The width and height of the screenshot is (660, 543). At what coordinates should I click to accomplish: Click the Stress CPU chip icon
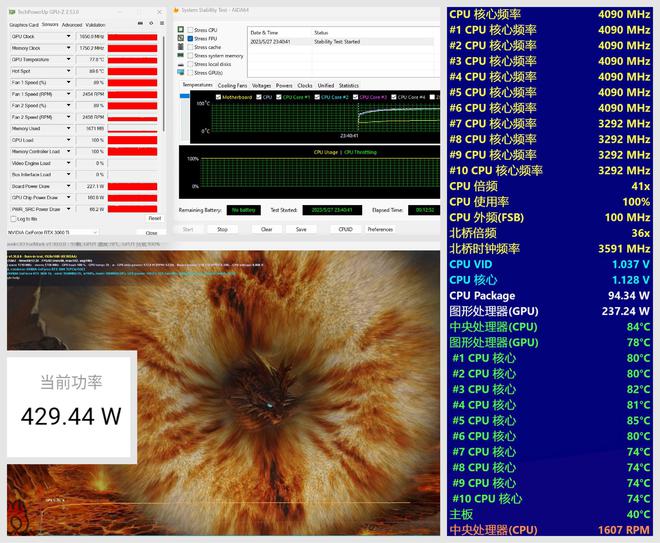click(x=181, y=29)
